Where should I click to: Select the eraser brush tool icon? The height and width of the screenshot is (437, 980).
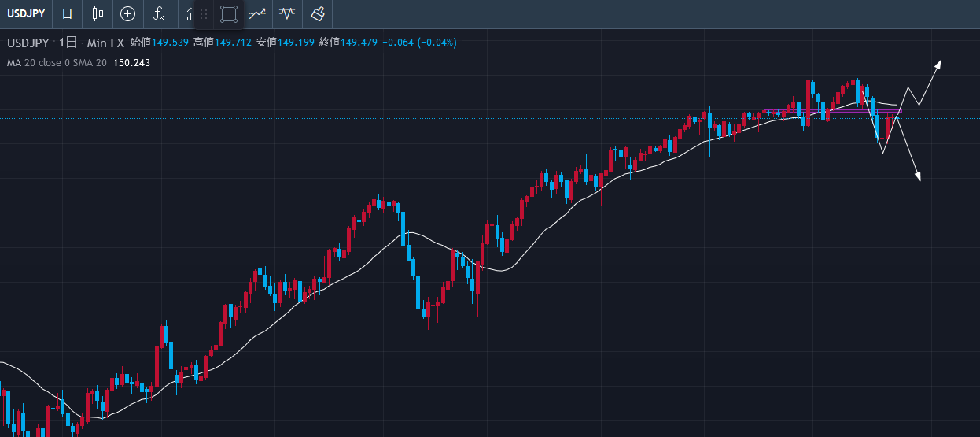point(317,13)
